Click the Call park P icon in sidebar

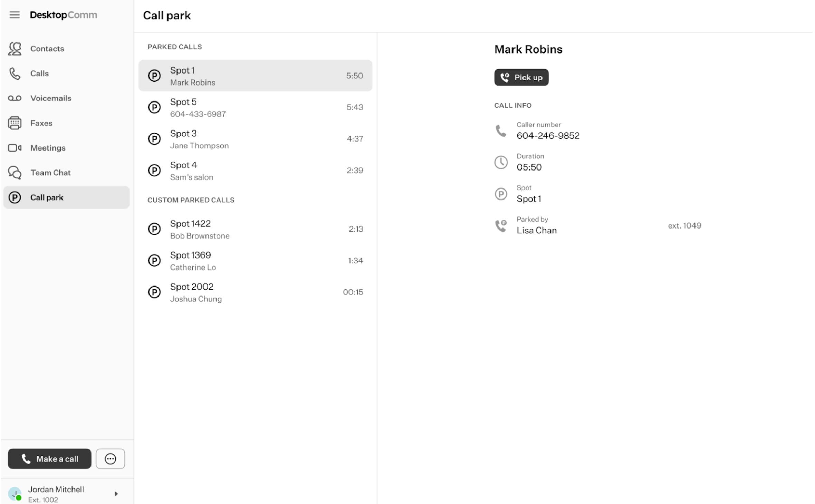[x=15, y=197]
